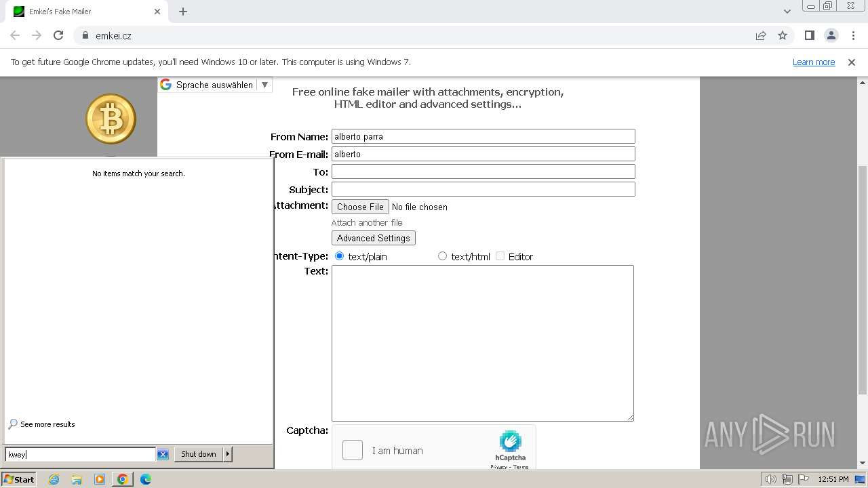Click See more results
This screenshot has height=488, width=868.
point(47,424)
